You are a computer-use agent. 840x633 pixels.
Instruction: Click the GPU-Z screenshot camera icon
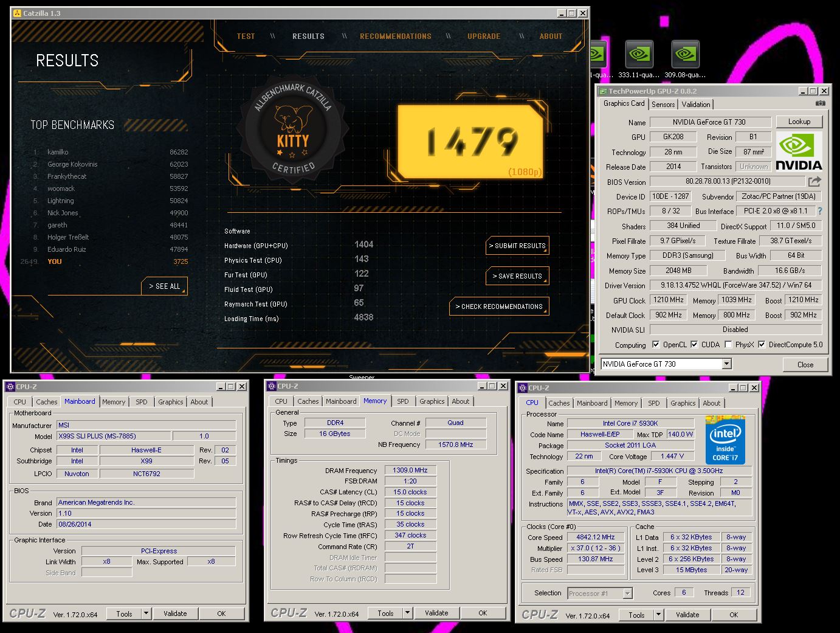tap(820, 103)
